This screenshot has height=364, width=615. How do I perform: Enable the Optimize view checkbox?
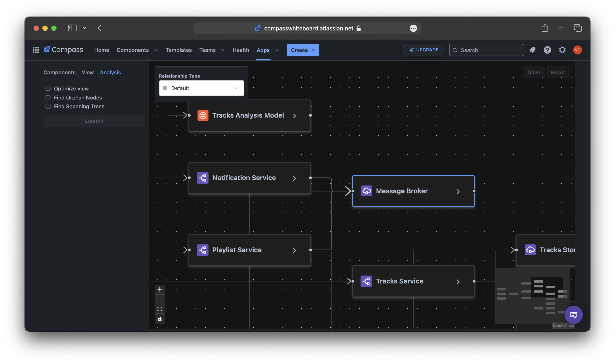point(48,88)
